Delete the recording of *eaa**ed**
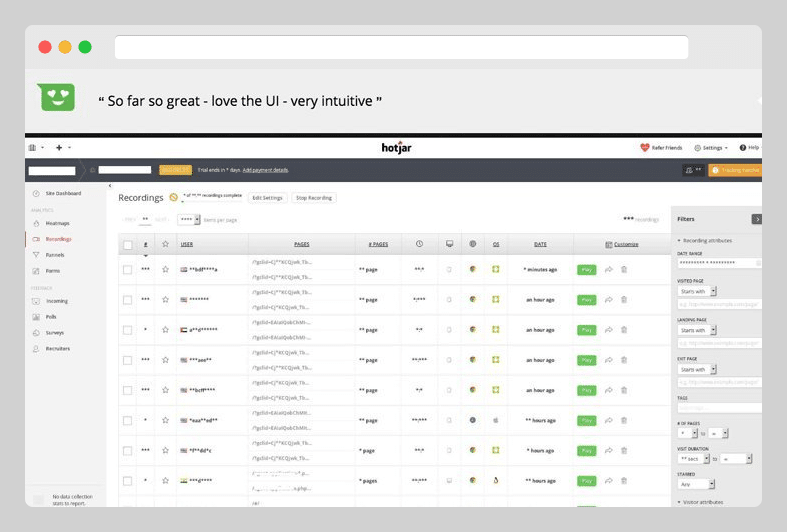Viewport: 787px width, 532px height. 624,420
